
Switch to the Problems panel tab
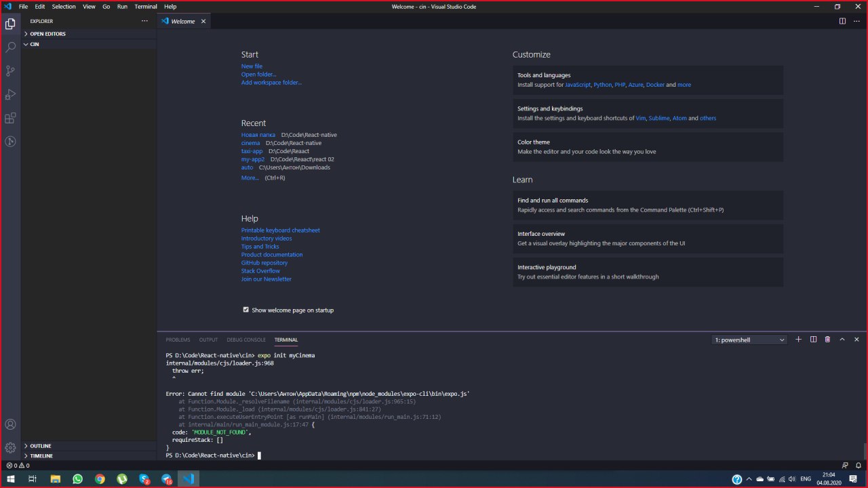pos(178,340)
